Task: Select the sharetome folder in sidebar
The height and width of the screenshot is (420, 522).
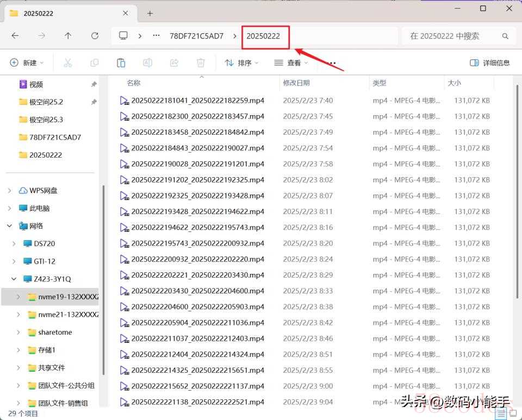Action: [55, 333]
